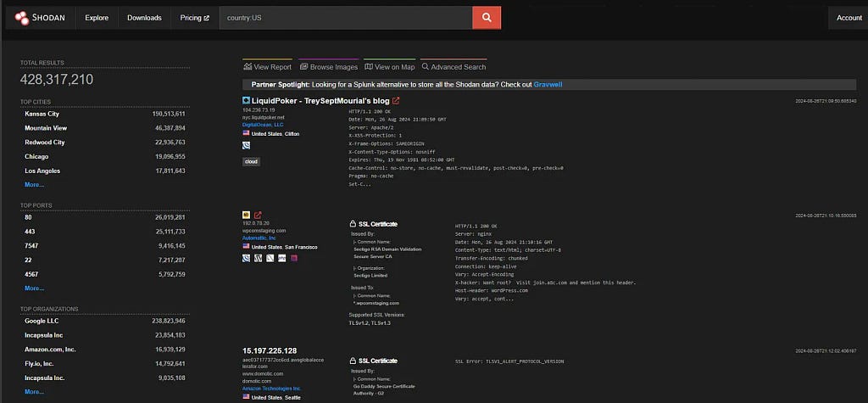
Task: Expand More under Top Ports
Action: click(x=34, y=288)
